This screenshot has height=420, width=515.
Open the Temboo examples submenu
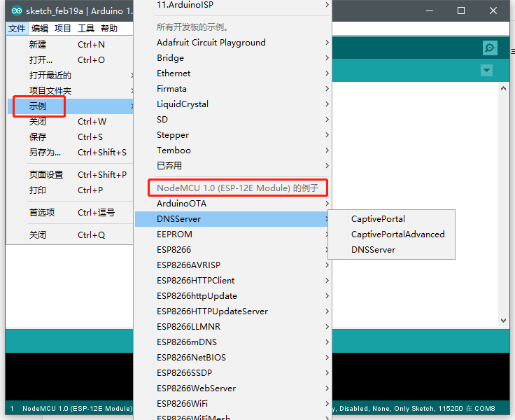tap(232, 150)
